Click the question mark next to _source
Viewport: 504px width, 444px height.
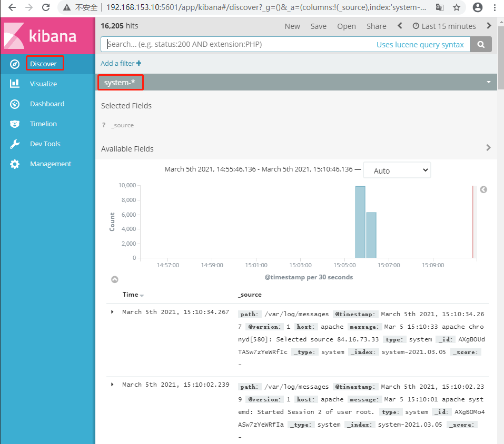coord(104,125)
